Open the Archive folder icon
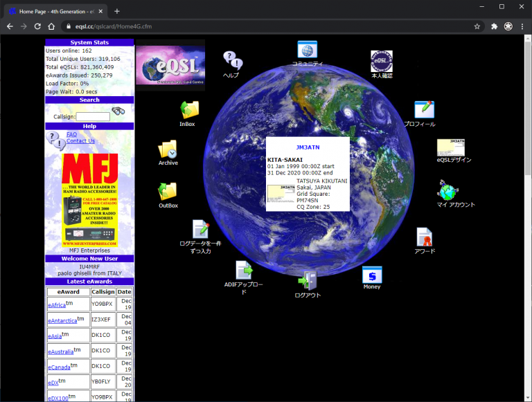The width and height of the screenshot is (532, 402). click(x=168, y=149)
